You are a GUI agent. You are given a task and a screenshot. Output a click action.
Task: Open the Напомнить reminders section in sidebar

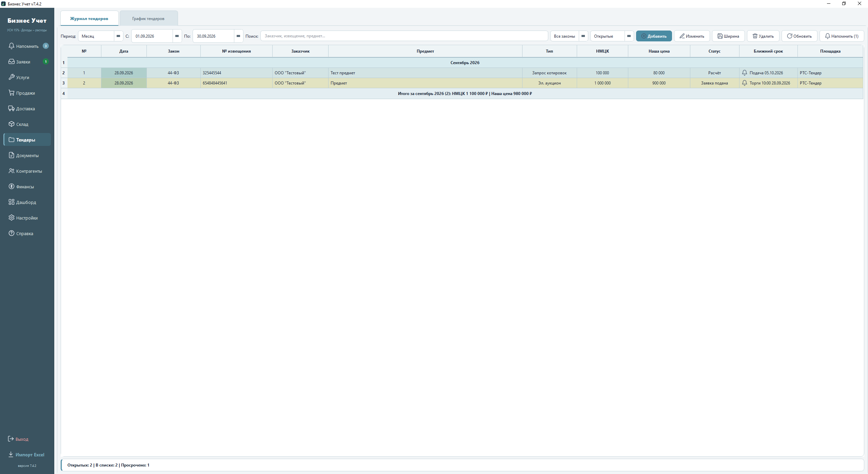click(x=27, y=46)
